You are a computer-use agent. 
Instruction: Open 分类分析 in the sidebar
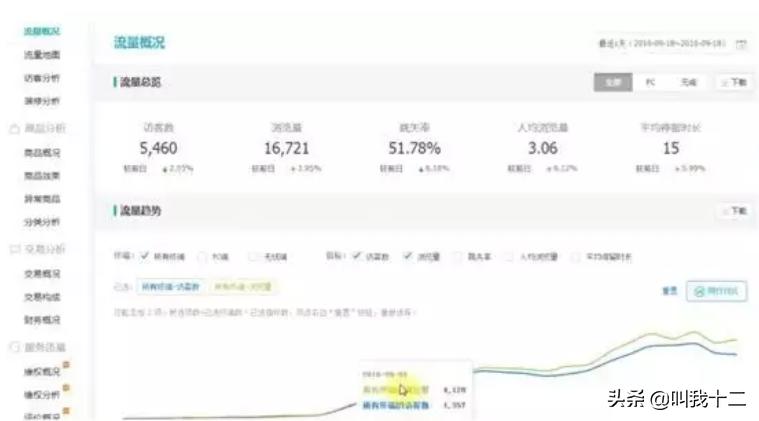(42, 222)
